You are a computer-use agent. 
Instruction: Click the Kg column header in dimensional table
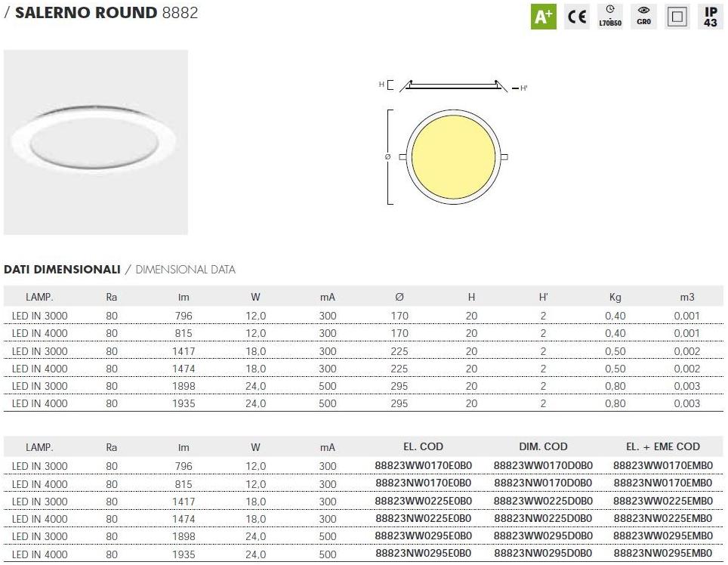pos(615,297)
